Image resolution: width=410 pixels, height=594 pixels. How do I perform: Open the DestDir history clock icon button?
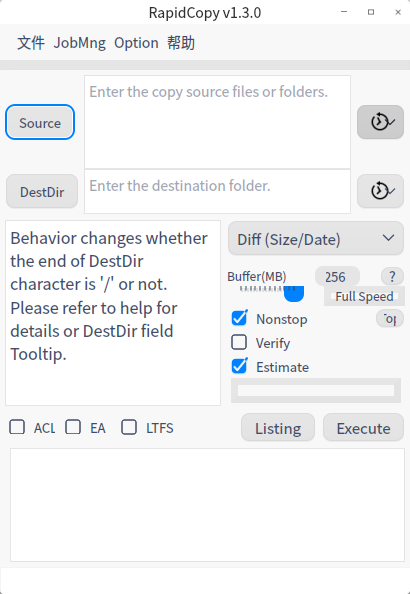click(x=380, y=191)
